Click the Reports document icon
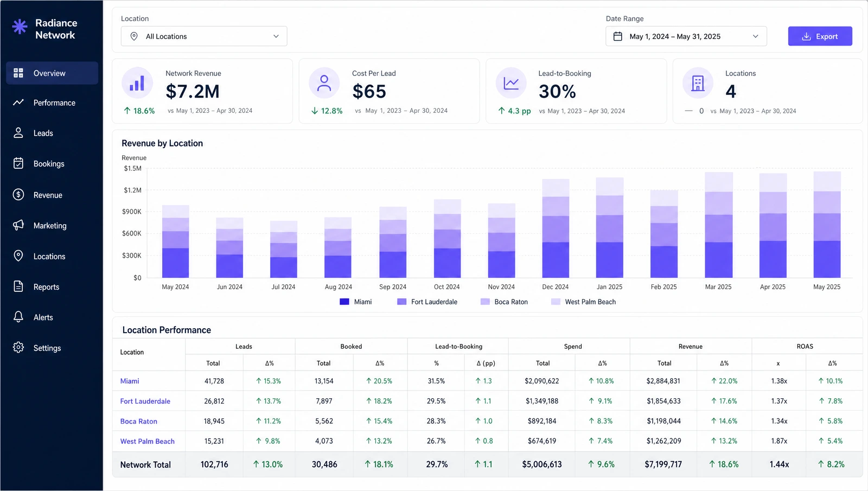868x491 pixels. 18,286
